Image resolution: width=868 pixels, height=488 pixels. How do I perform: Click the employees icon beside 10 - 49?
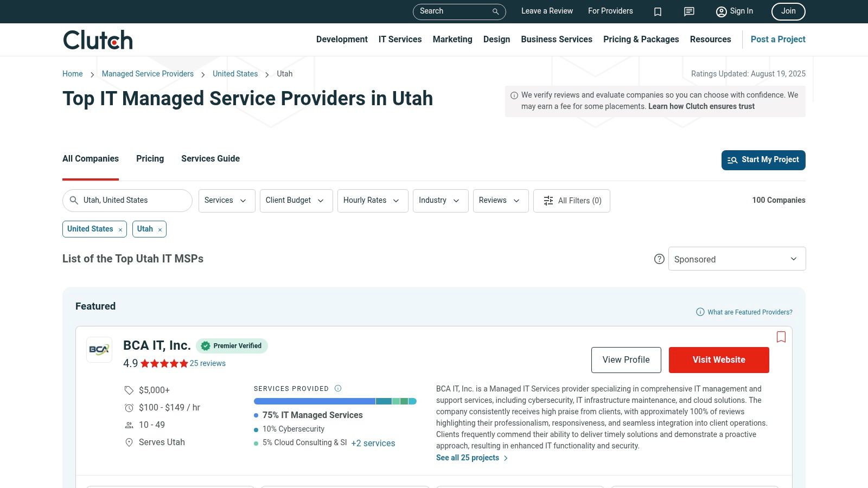pos(129,425)
